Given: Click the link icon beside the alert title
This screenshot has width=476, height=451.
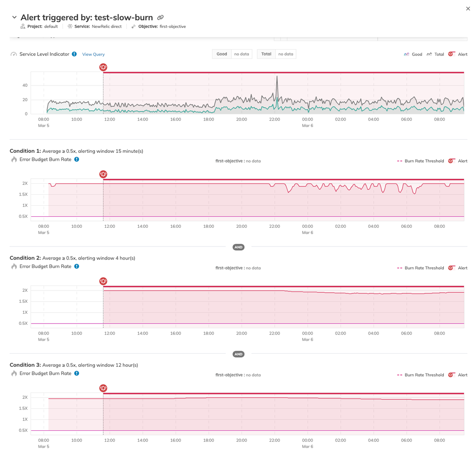Looking at the screenshot, I should (160, 17).
